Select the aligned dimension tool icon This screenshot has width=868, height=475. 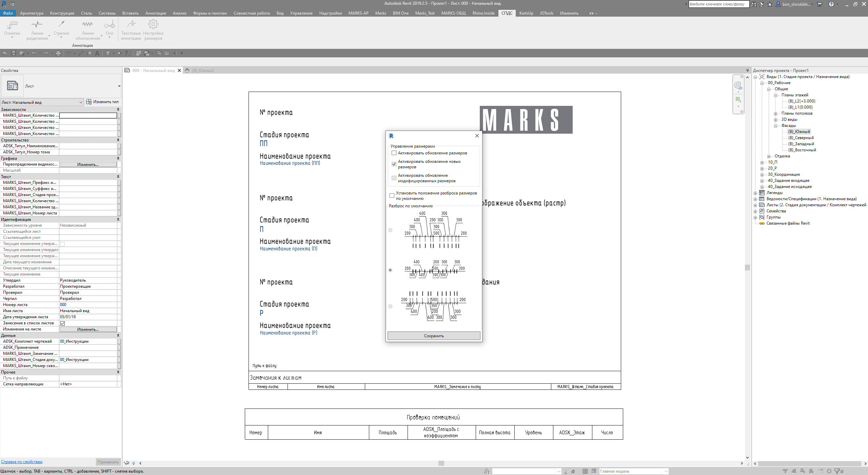(x=81, y=53)
